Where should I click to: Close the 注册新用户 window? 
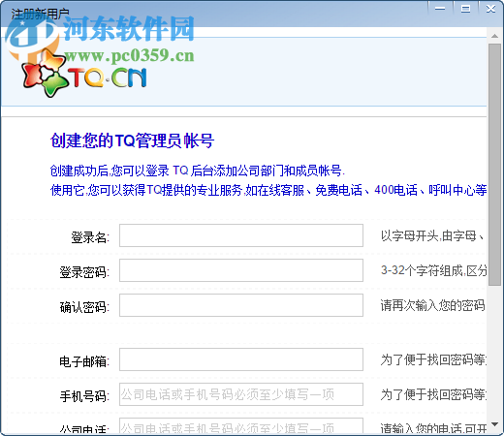click(490, 9)
